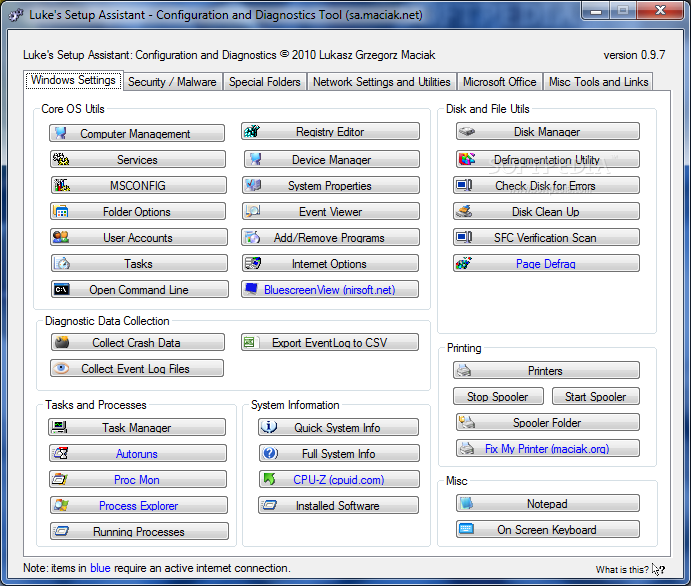This screenshot has height=586, width=691.
Task: Click the 'version 0.9.7' text
Action: pos(634,55)
